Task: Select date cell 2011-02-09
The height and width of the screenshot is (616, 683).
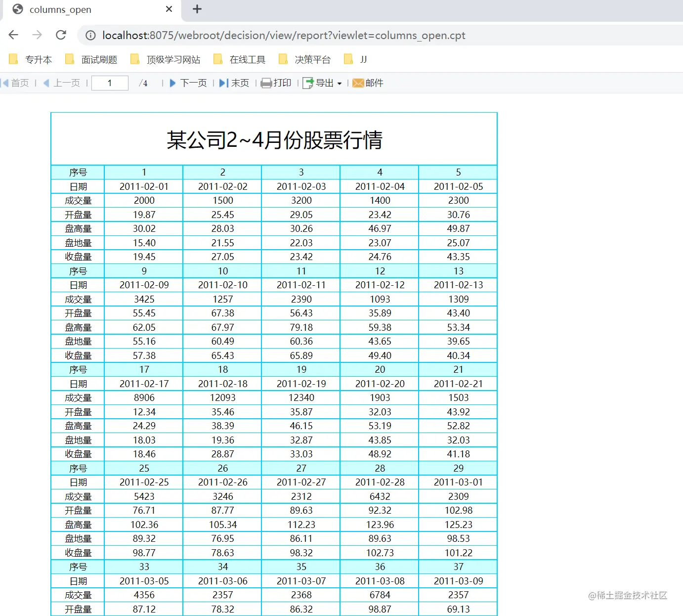Action: [144, 285]
